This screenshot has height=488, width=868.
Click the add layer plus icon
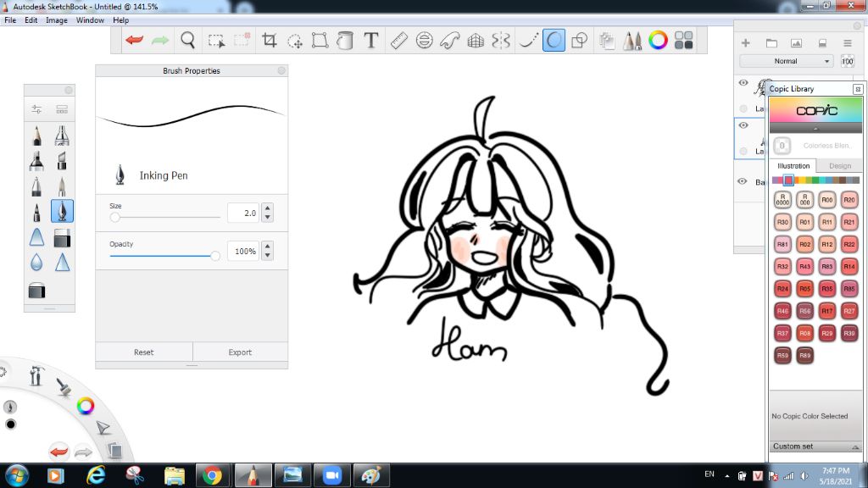746,42
